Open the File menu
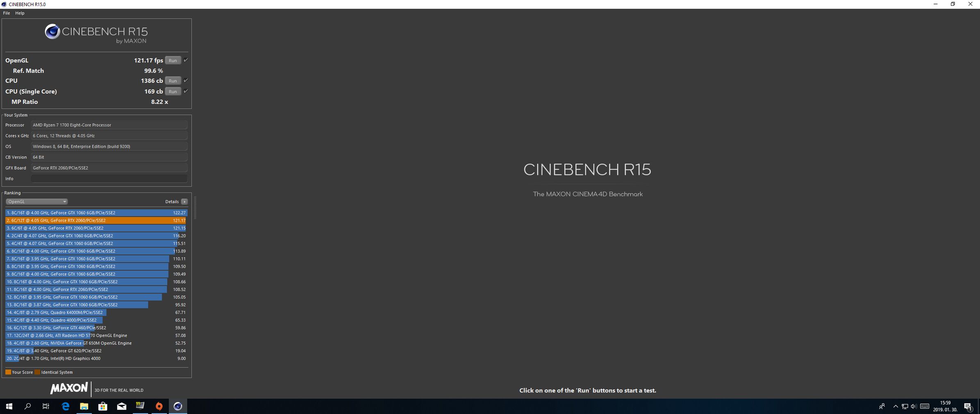The height and width of the screenshot is (414, 980). 7,13
